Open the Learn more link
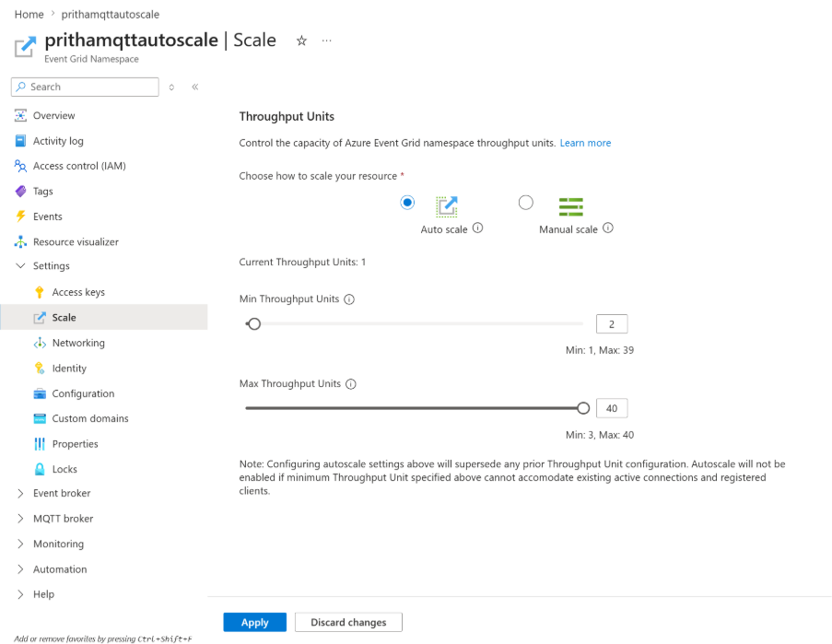 tap(585, 143)
